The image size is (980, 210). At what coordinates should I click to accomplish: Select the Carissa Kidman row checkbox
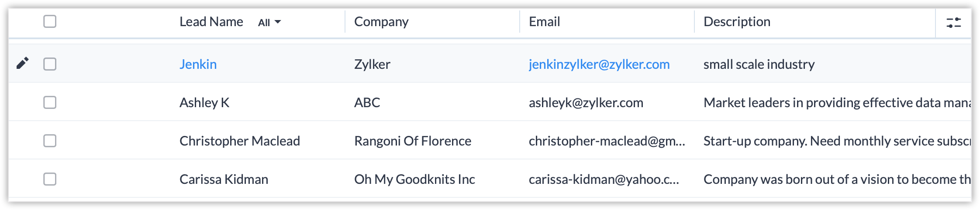(50, 179)
